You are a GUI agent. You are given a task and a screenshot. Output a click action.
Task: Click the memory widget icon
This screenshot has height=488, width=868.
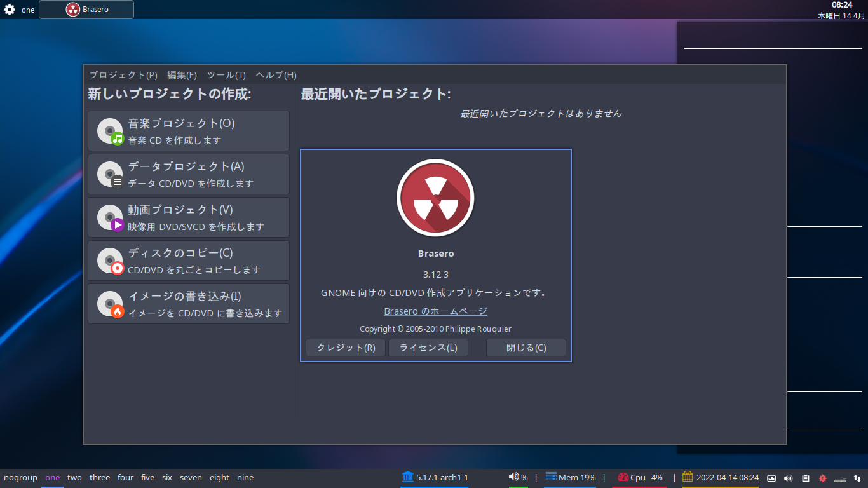click(x=550, y=477)
